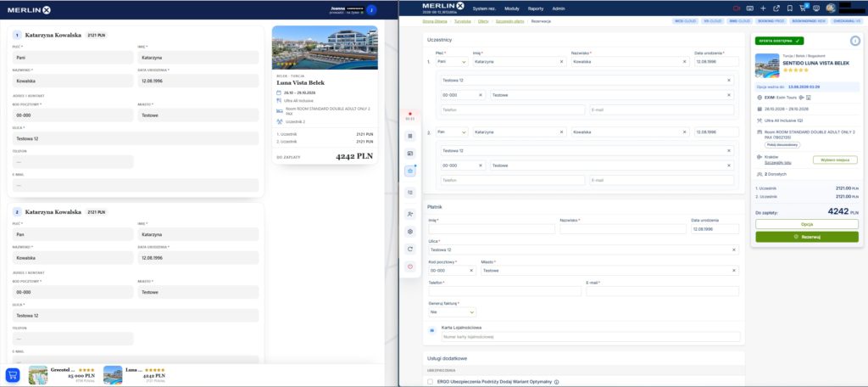Click the red camera record icon in header
Screen dimensions: 868x387
coord(737,8)
